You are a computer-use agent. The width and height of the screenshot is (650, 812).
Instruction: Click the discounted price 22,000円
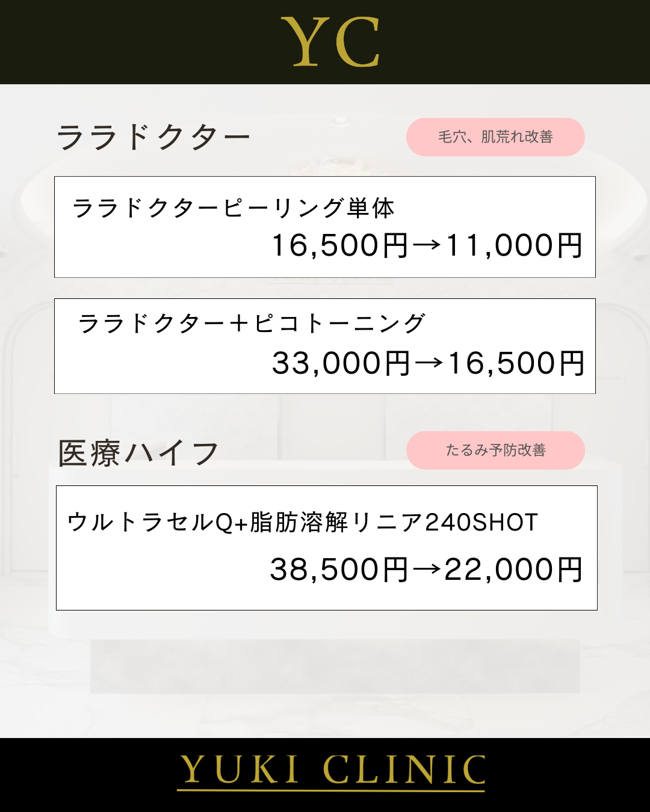pos(513,569)
